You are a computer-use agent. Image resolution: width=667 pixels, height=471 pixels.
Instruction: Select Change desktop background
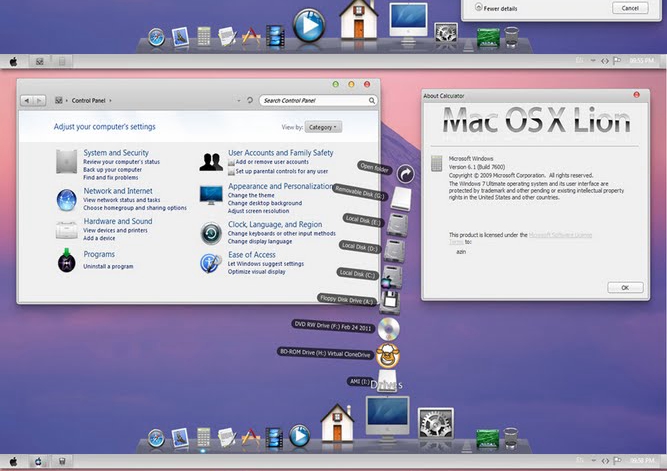(x=265, y=203)
